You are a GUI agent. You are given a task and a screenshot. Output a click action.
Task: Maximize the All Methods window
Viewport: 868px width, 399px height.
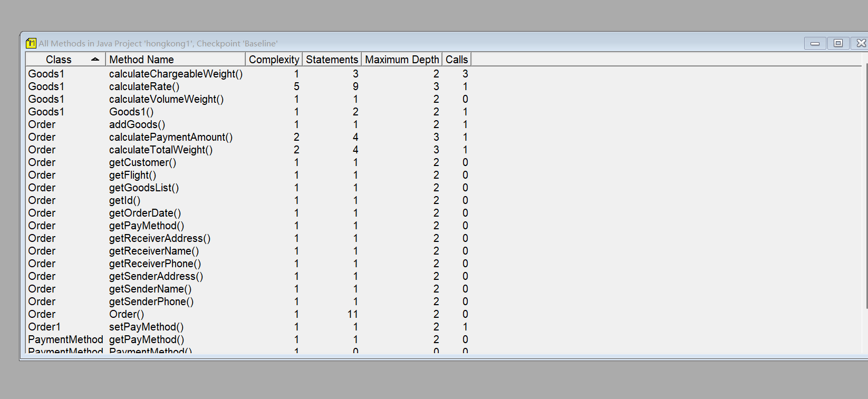[x=838, y=43]
